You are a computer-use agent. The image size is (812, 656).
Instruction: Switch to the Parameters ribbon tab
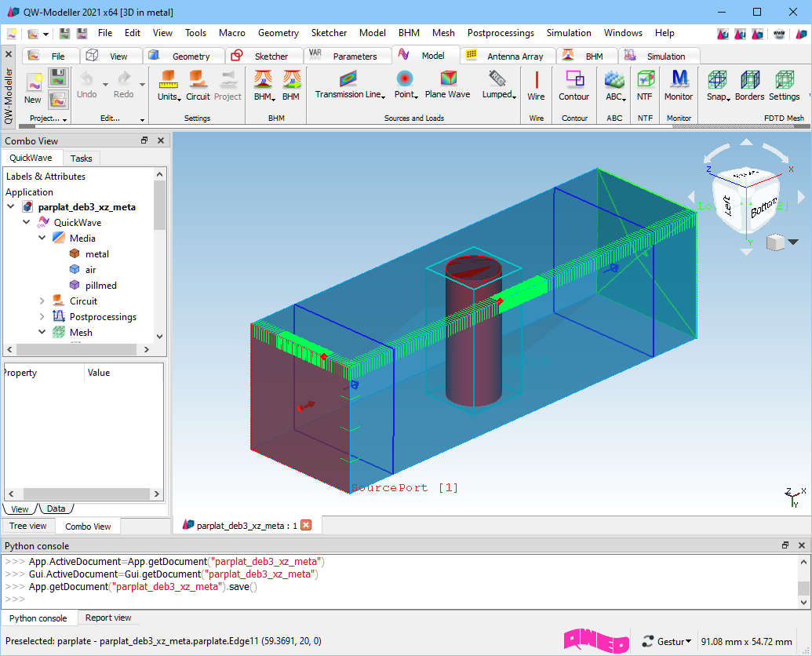(x=347, y=56)
